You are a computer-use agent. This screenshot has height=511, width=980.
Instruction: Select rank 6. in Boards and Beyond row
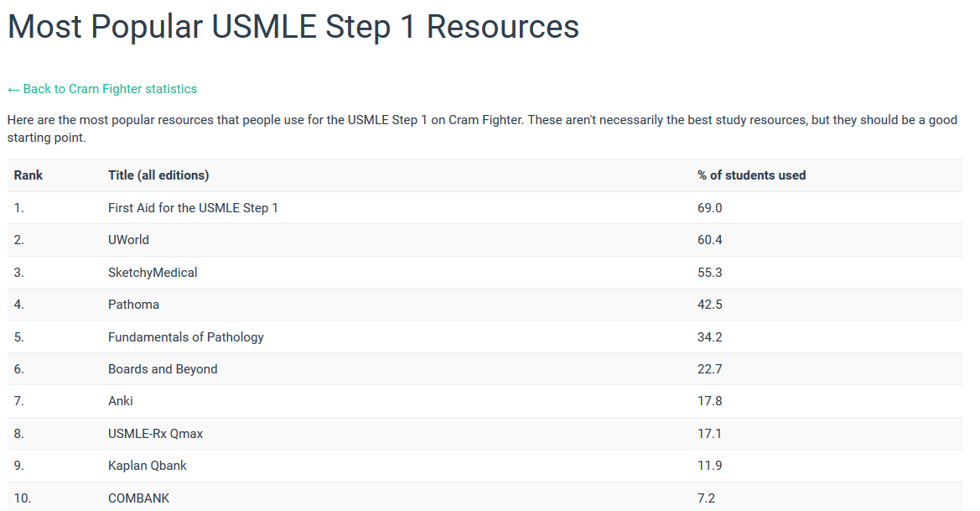(x=18, y=369)
